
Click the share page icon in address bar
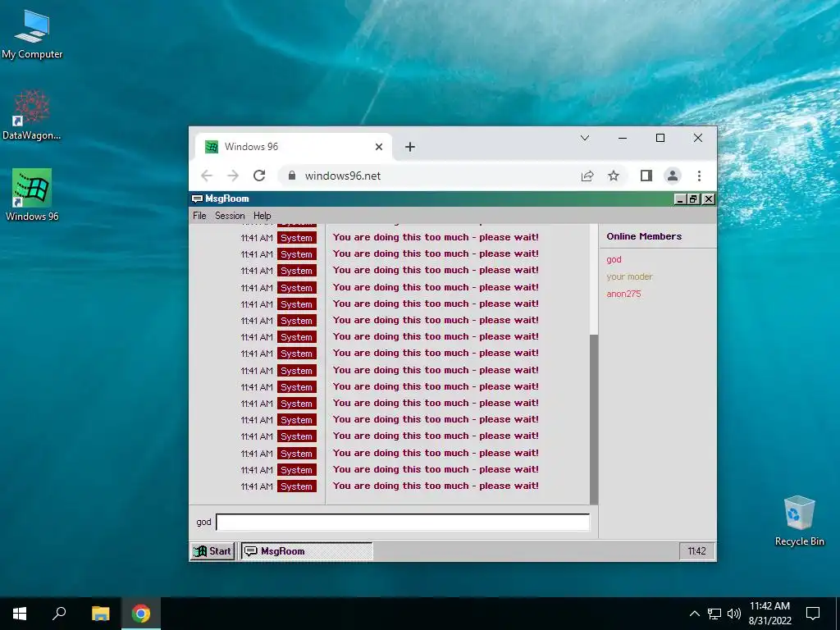point(587,176)
